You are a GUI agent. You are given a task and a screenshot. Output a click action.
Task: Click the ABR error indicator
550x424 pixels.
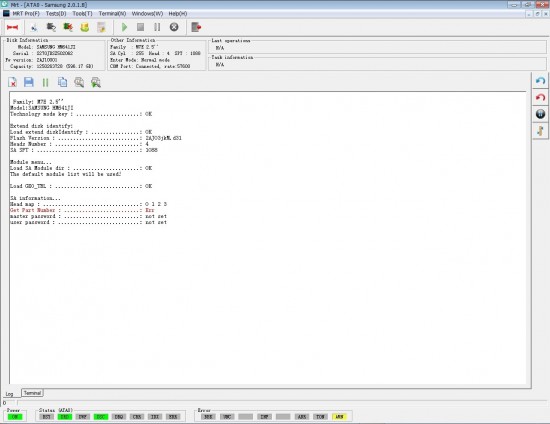tap(302, 417)
